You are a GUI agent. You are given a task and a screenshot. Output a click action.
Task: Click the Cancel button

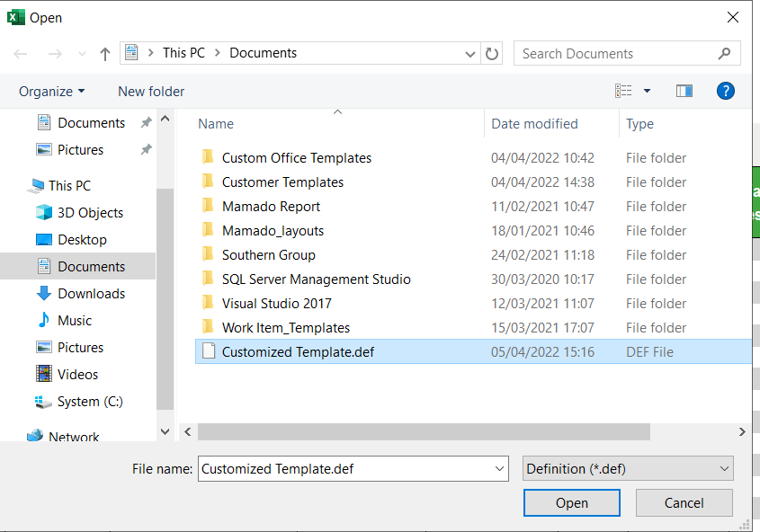tap(684, 503)
